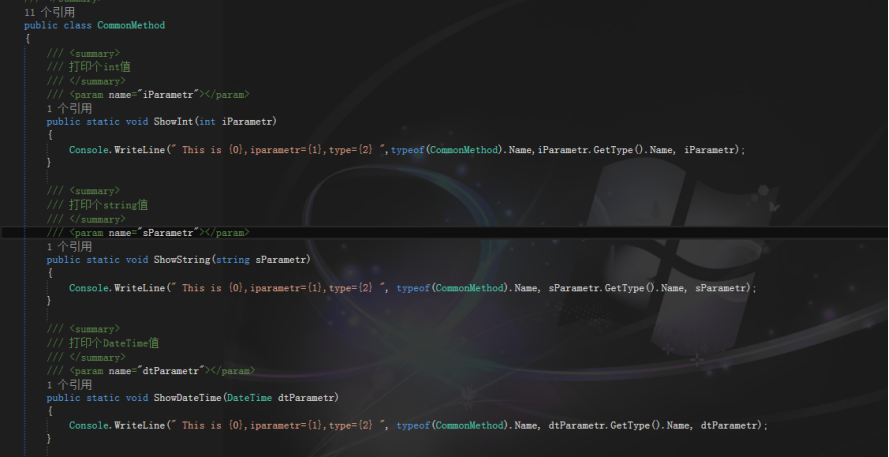Viewport: 889px width, 457px height.
Task: Open the "1 个引用" link above ShowInt method
Action: coord(69,108)
